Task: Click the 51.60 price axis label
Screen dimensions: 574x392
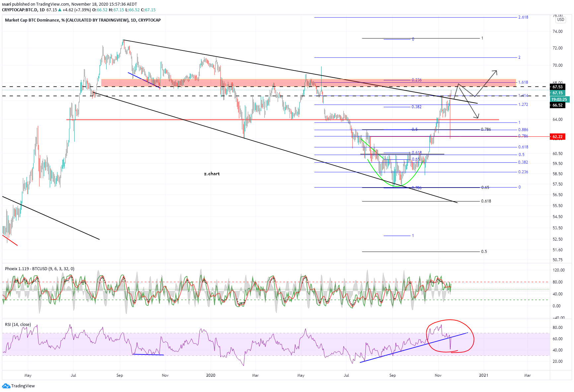Action: (558, 250)
